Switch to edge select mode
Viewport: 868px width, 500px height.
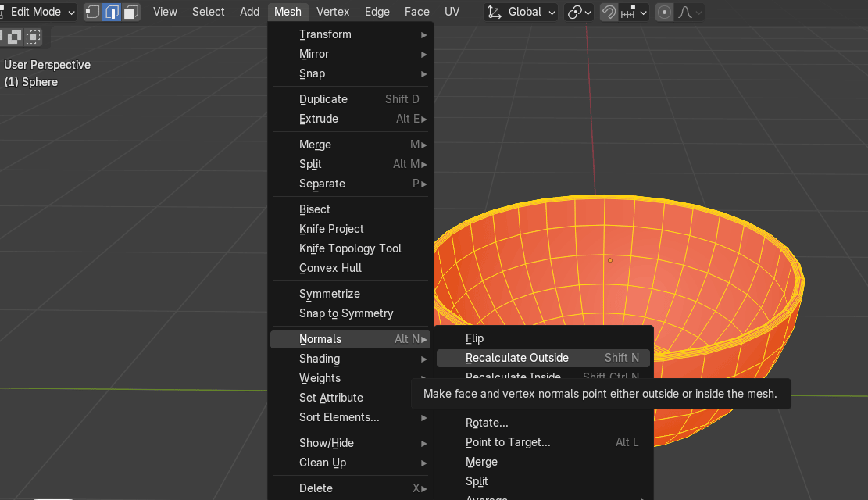click(112, 12)
